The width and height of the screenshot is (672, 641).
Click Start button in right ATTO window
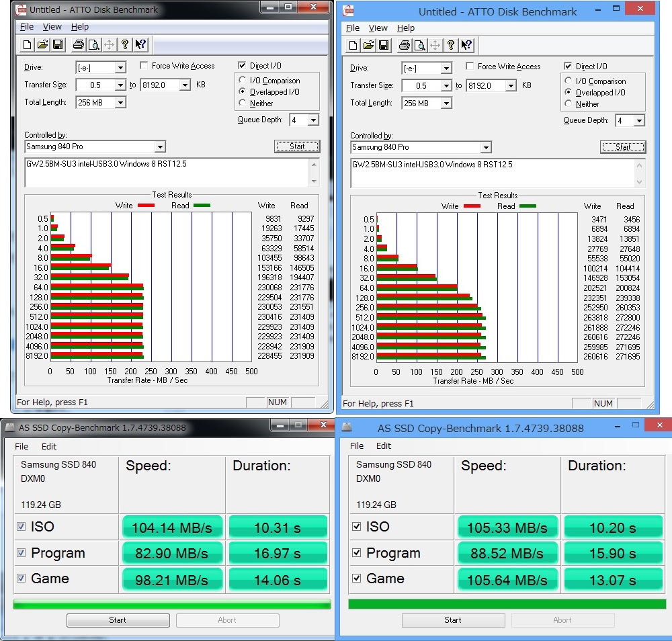coord(623,147)
